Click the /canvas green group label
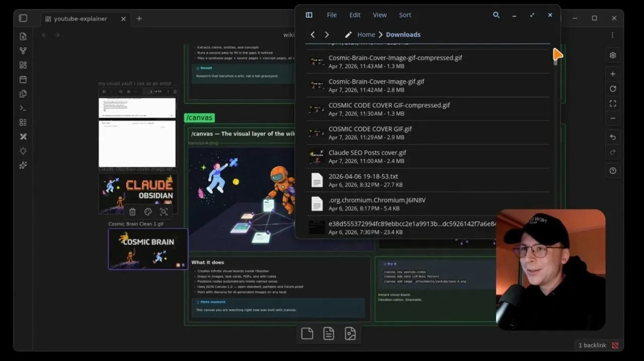The height and width of the screenshot is (361, 644). (x=199, y=118)
